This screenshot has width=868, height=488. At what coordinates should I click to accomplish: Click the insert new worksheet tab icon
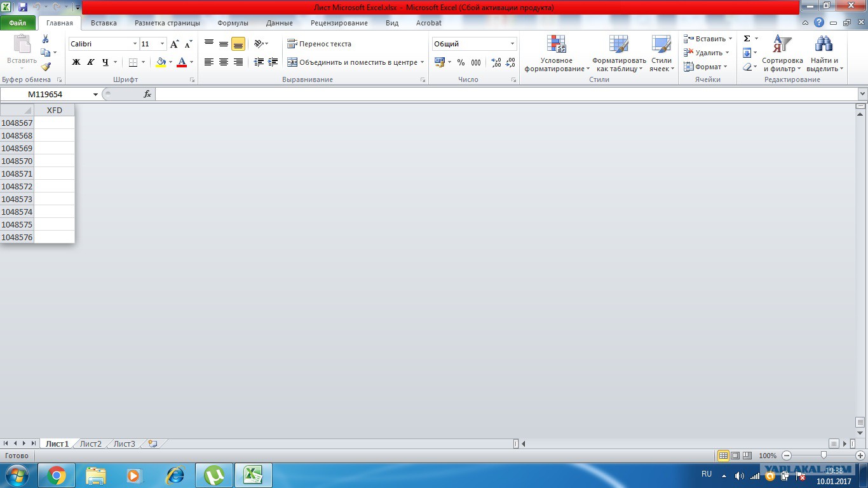[153, 444]
